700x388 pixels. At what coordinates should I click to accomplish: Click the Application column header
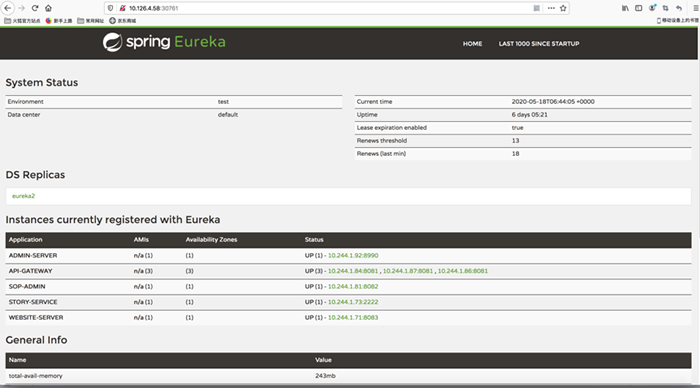coord(25,240)
